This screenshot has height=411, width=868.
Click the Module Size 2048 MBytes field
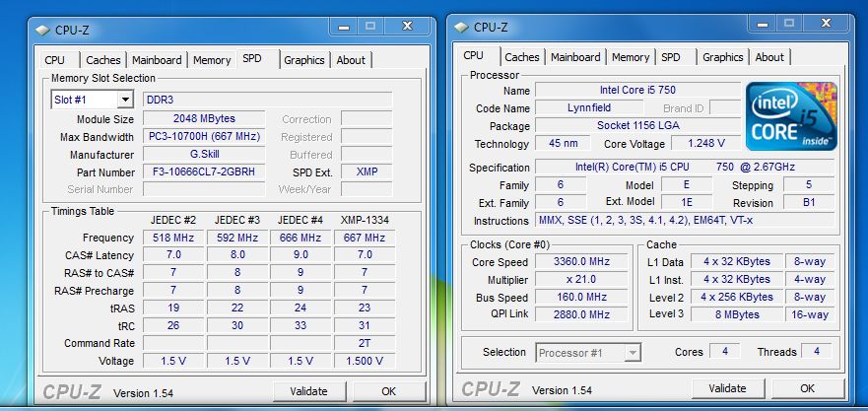tap(204, 118)
